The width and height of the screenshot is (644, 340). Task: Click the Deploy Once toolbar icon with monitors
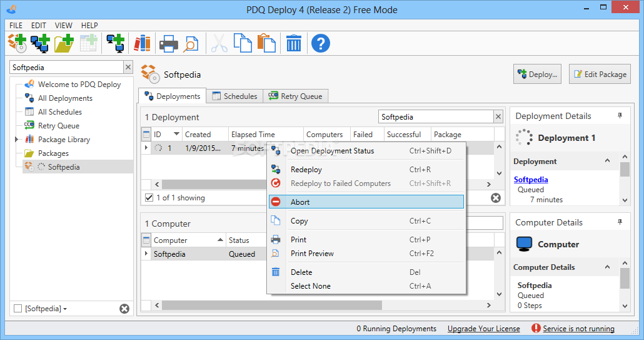[x=40, y=43]
